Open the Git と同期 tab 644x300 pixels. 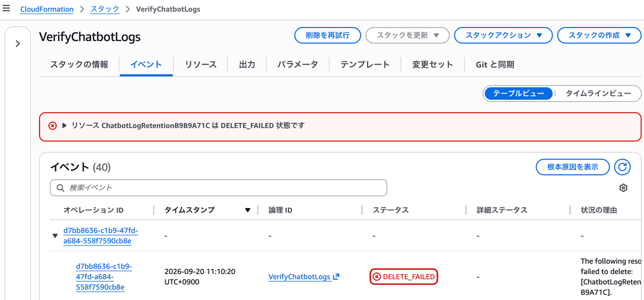coord(495,64)
